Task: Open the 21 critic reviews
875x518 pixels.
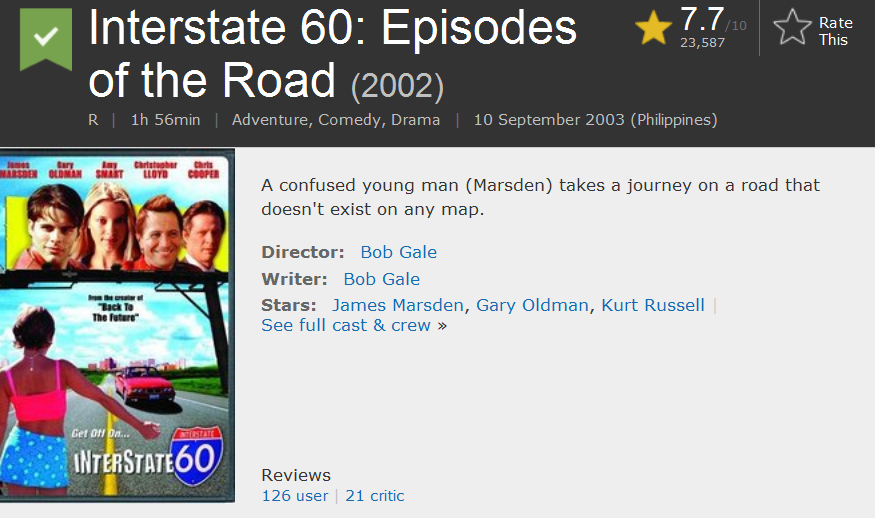Action: coord(375,496)
